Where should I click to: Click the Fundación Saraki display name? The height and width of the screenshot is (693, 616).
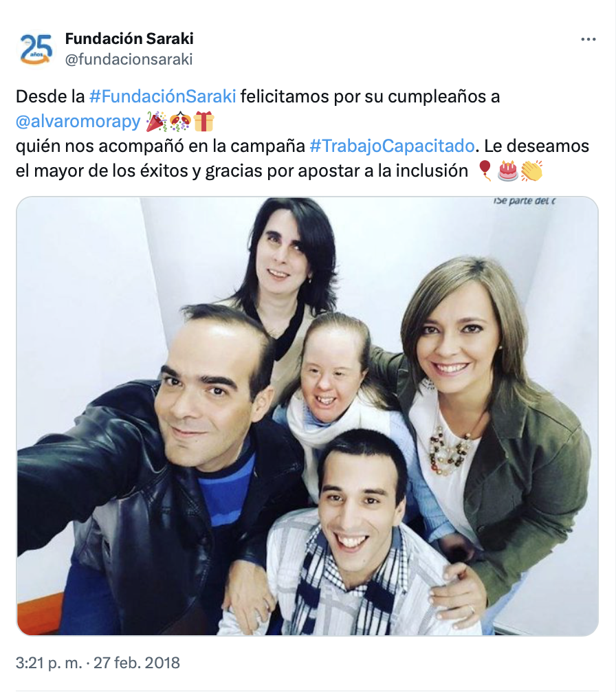129,39
